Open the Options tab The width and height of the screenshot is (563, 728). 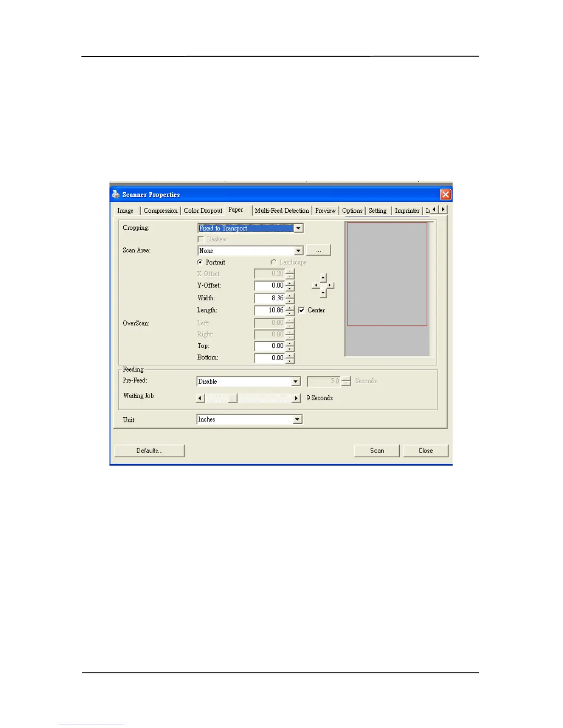pyautogui.click(x=352, y=210)
